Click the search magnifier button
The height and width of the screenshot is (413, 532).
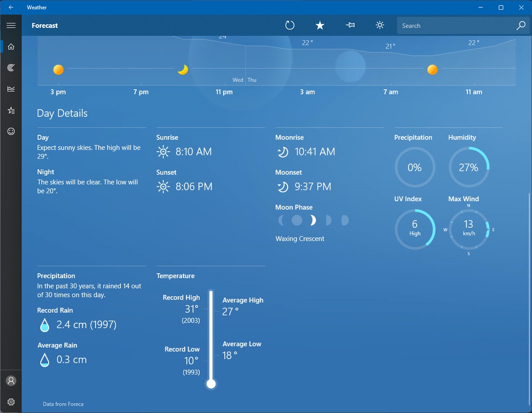[x=521, y=25]
